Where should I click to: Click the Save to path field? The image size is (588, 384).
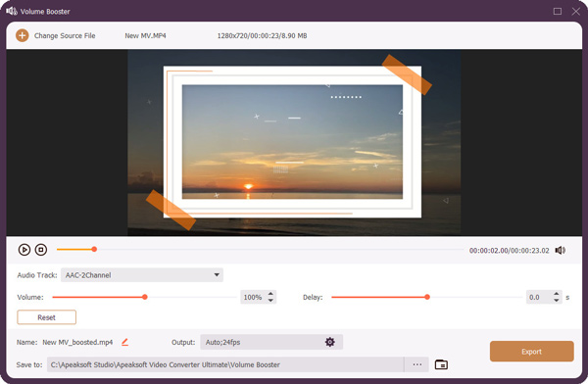(225, 364)
